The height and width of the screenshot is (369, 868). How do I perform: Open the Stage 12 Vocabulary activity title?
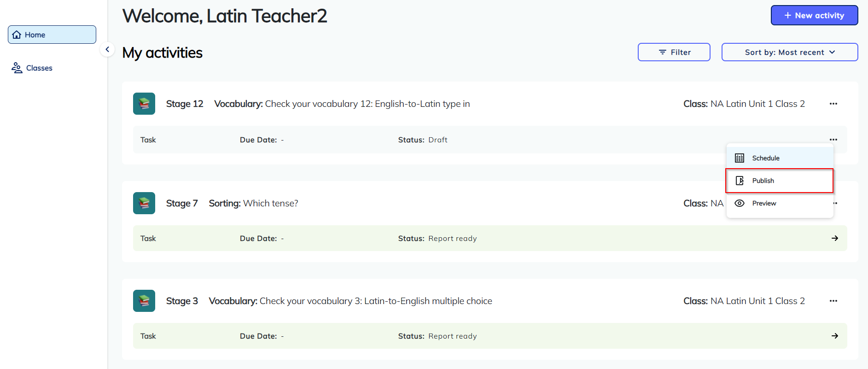pos(342,104)
